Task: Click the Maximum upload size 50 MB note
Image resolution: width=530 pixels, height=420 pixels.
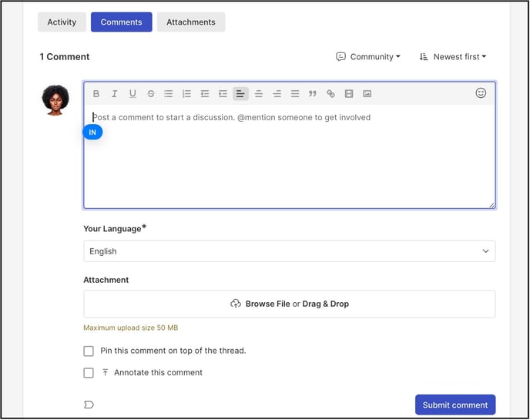Action: [x=131, y=328]
